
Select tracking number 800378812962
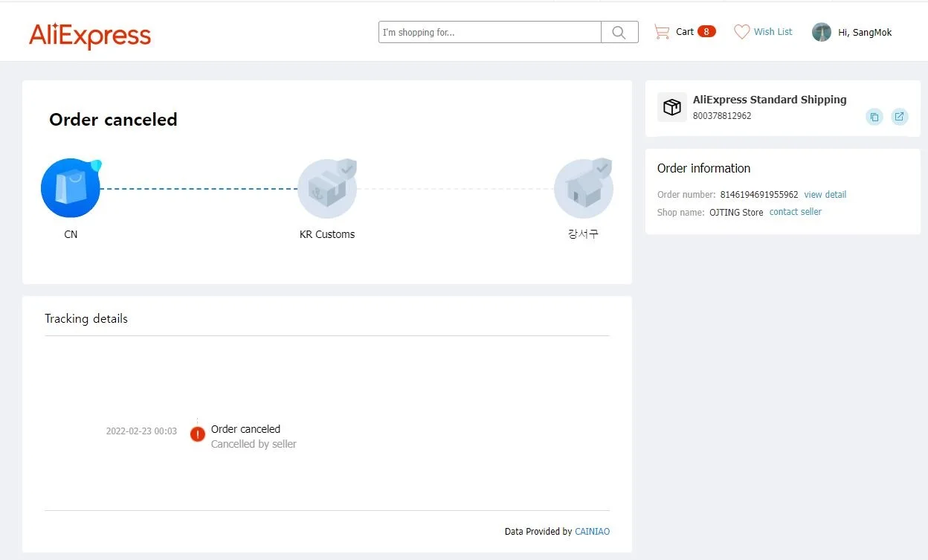pyautogui.click(x=722, y=116)
